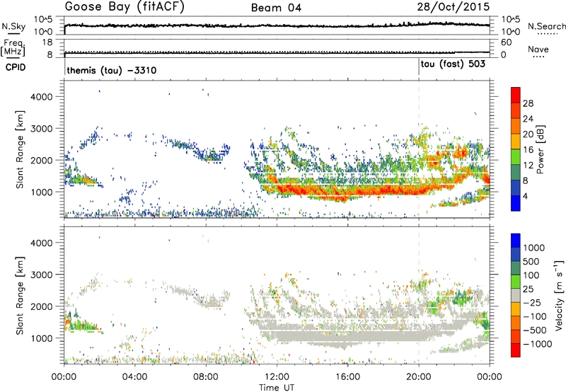Click the "04:00" time tick label
Image resolution: width=566 pixels, height=392 pixels.
coord(134,377)
